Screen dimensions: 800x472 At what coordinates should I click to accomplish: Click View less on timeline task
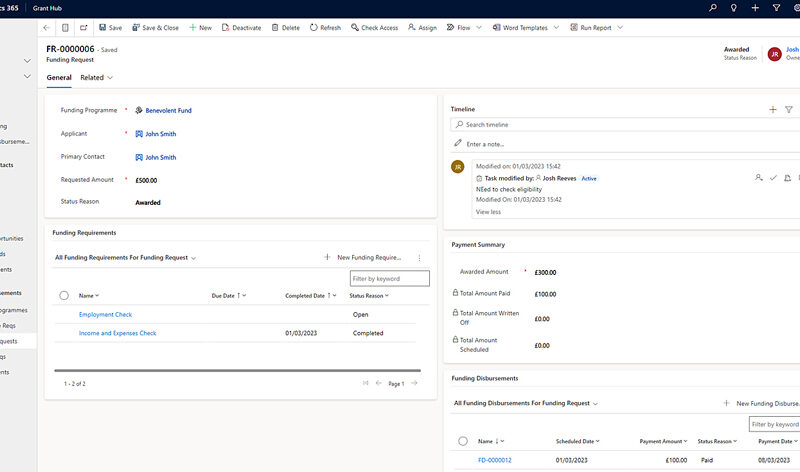coord(488,212)
